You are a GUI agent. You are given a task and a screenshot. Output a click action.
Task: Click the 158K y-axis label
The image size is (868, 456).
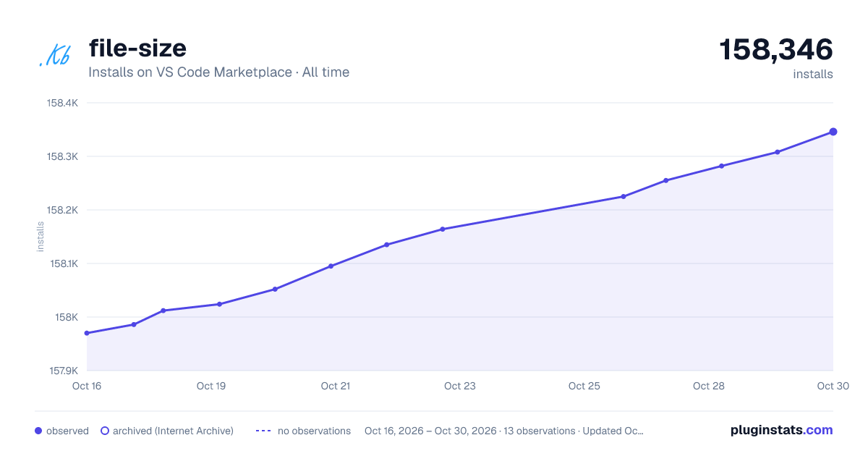coord(67,317)
